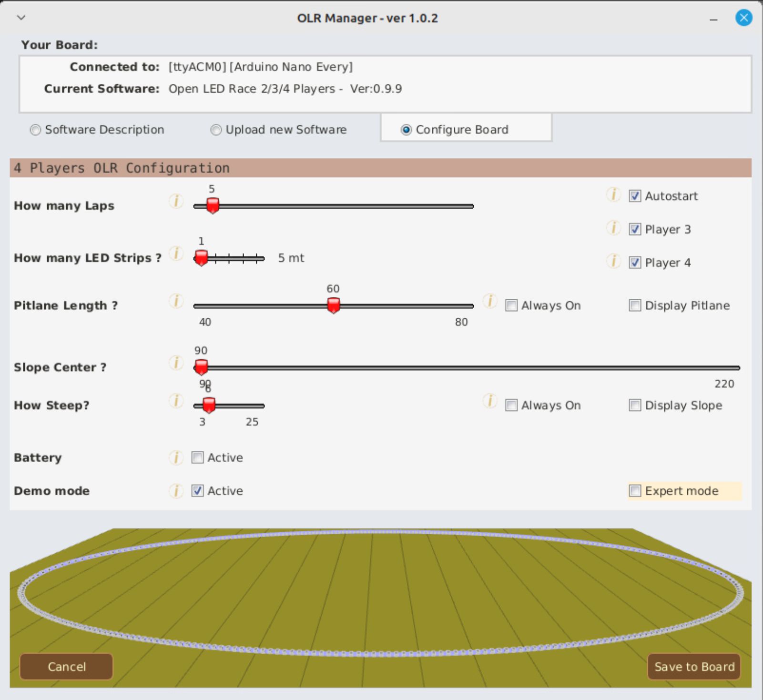Click the Pitlane Length slider handle
Viewport: 763px width, 700px height.
pos(334,305)
